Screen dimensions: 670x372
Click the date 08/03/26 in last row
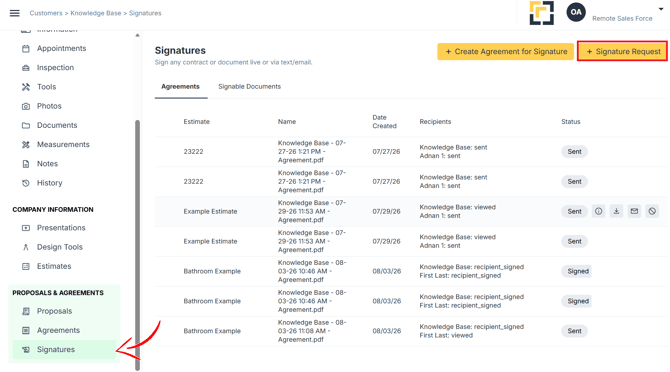click(x=386, y=331)
